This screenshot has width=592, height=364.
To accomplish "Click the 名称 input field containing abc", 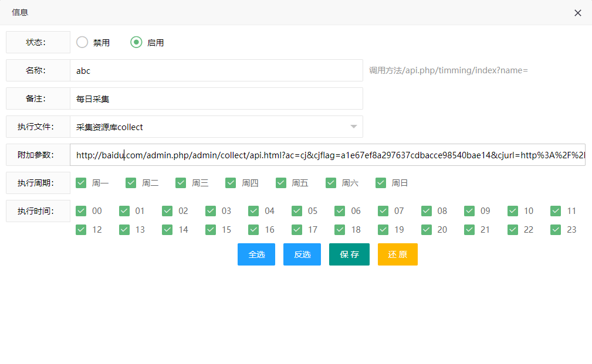I will point(216,70).
